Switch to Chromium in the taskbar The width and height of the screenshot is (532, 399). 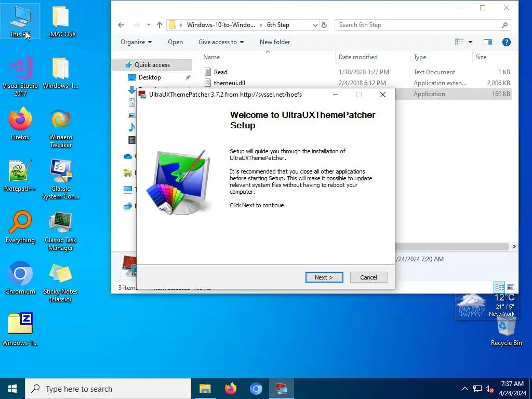[256, 389]
